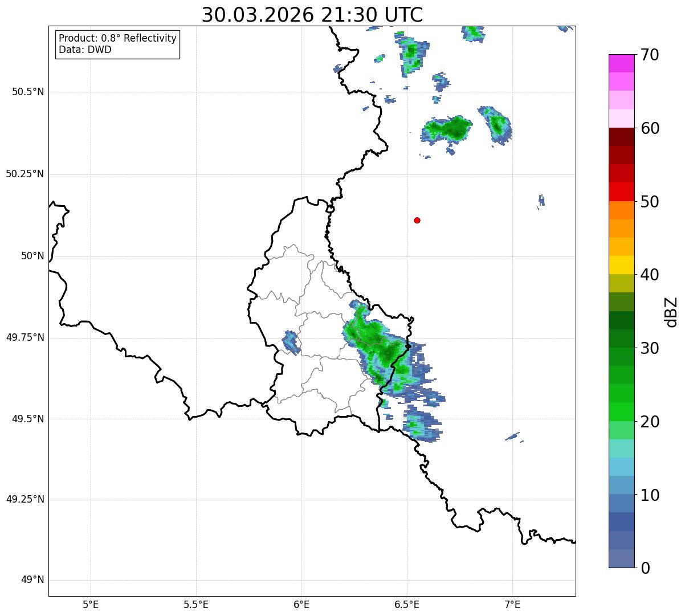
Task: Click the colorbar tick label 30
Action: tap(650, 348)
